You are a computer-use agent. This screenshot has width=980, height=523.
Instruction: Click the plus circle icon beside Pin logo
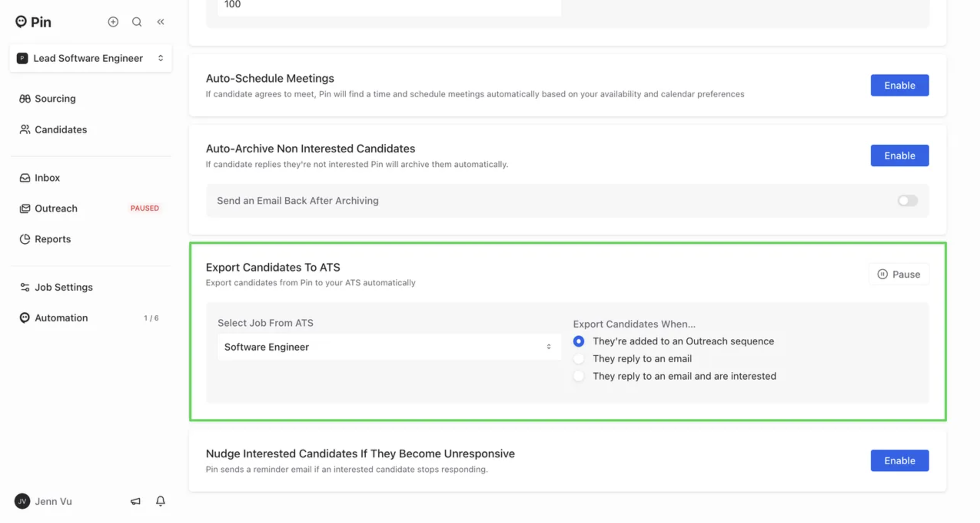113,22
